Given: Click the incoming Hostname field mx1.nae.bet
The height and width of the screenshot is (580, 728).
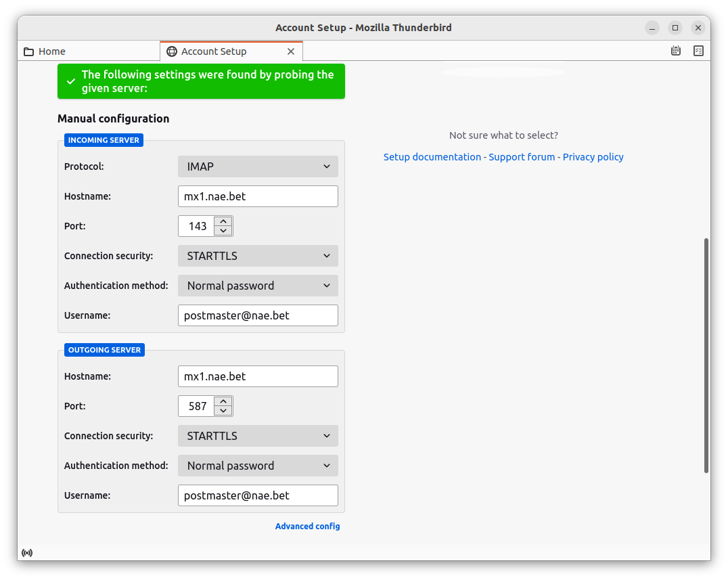Looking at the screenshot, I should point(258,196).
